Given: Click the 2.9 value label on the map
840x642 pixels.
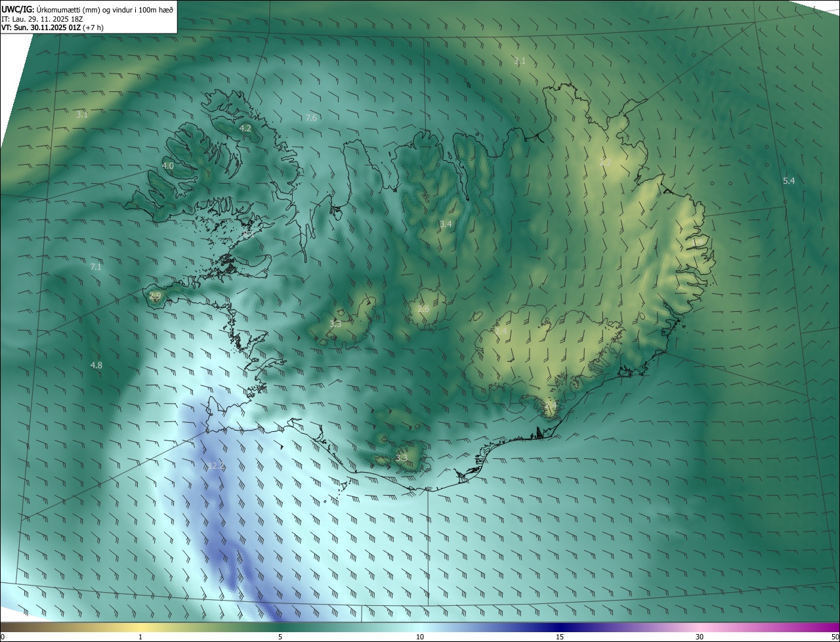Looking at the screenshot, I should click(156, 297).
